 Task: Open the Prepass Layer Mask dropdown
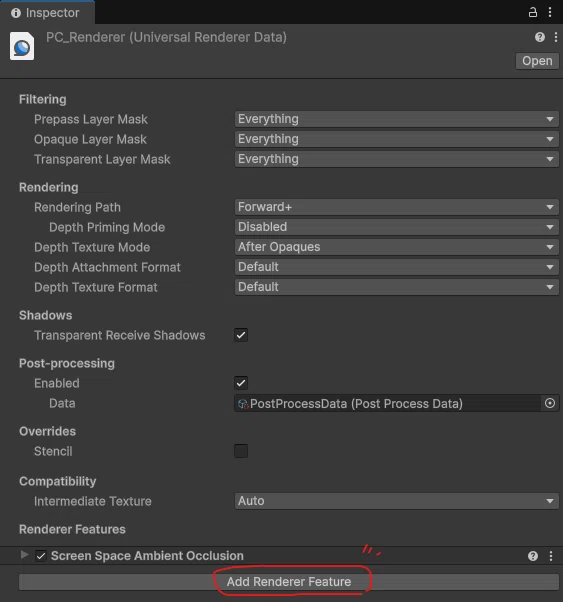pos(396,119)
